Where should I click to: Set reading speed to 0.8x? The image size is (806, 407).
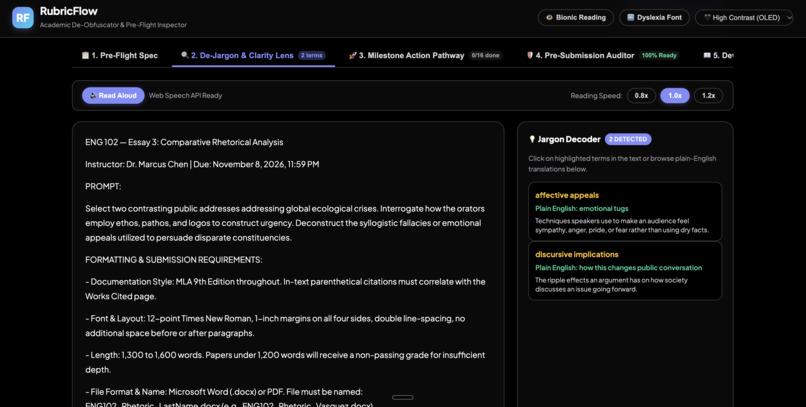coord(641,96)
